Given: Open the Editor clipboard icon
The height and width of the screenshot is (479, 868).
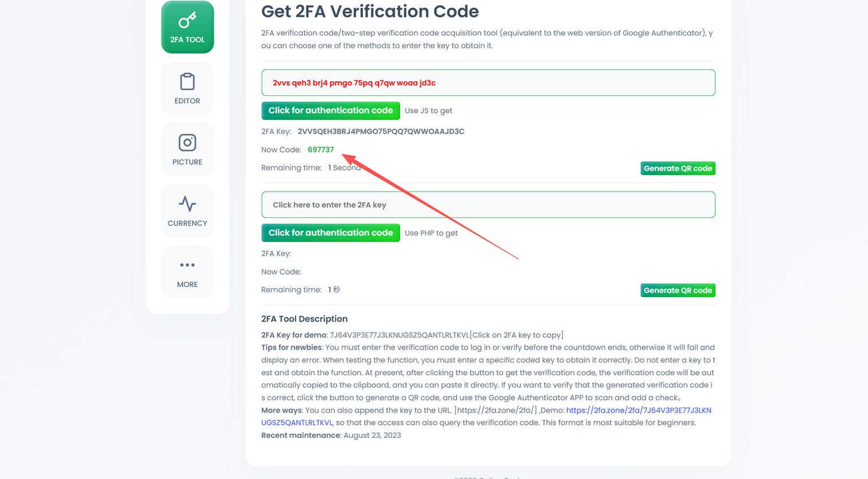Looking at the screenshot, I should coord(187,82).
